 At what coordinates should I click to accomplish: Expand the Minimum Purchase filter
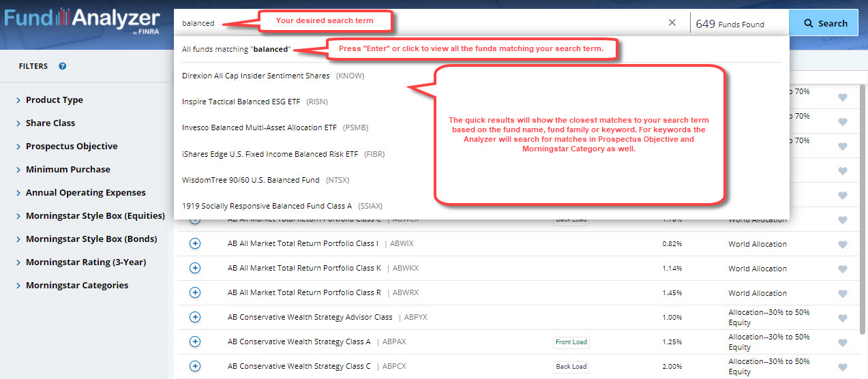68,170
